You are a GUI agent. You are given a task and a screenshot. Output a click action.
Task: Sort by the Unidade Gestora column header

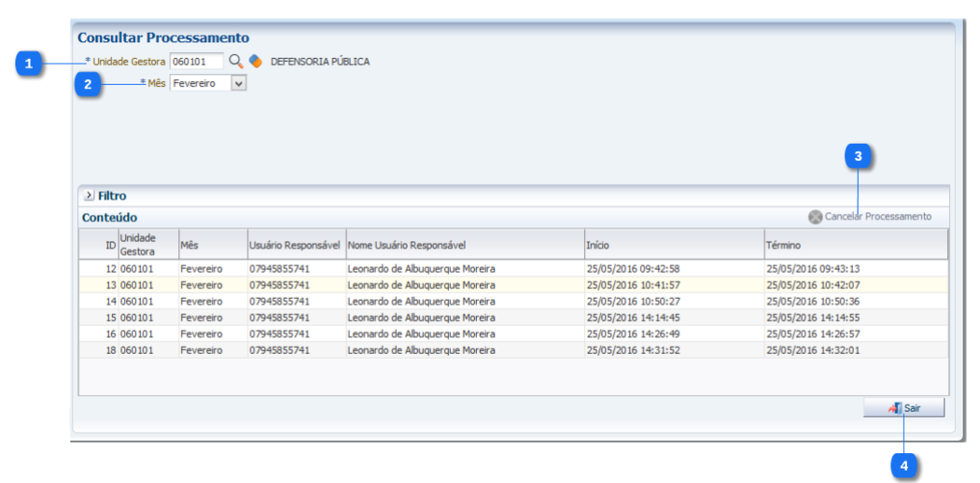coord(147,244)
